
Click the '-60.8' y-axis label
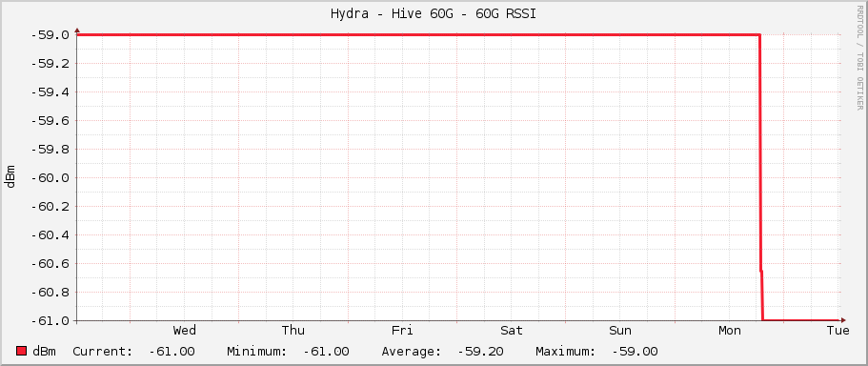[x=50, y=293]
